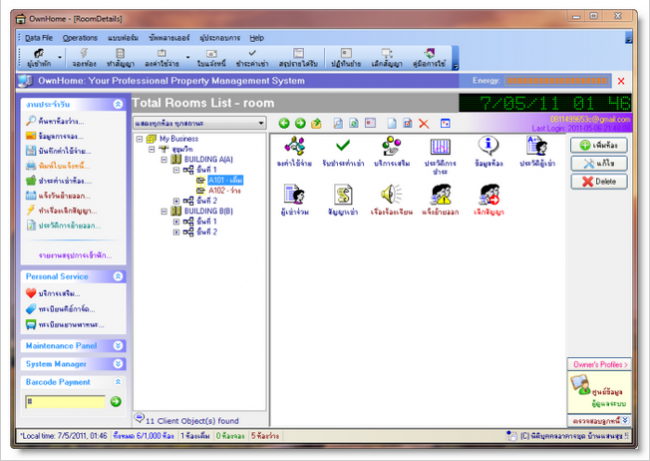Image resolution: width=650 pixels, height=461 pixels.
Task: Open the Operations menu
Action: point(80,38)
